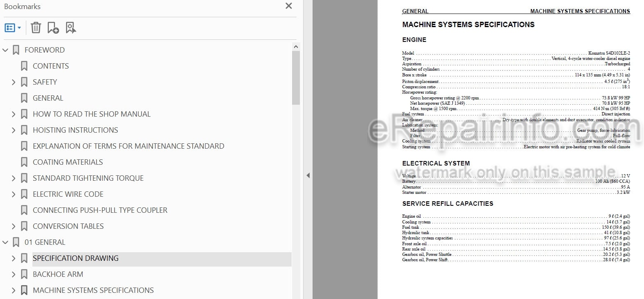Expand the SPECIFICATION DRAWING bookmark

coord(14,258)
